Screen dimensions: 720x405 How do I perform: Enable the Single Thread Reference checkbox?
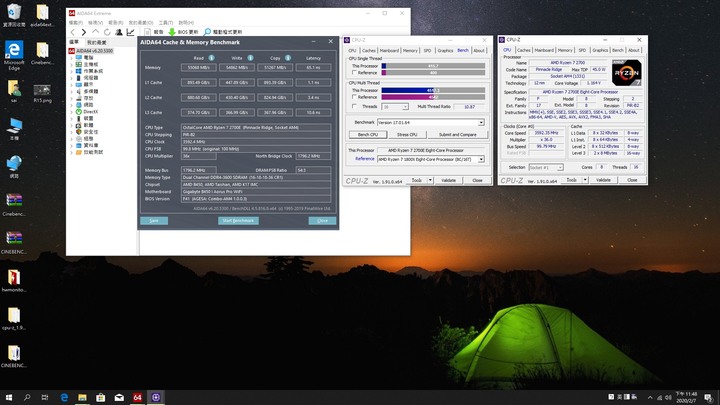353,73
